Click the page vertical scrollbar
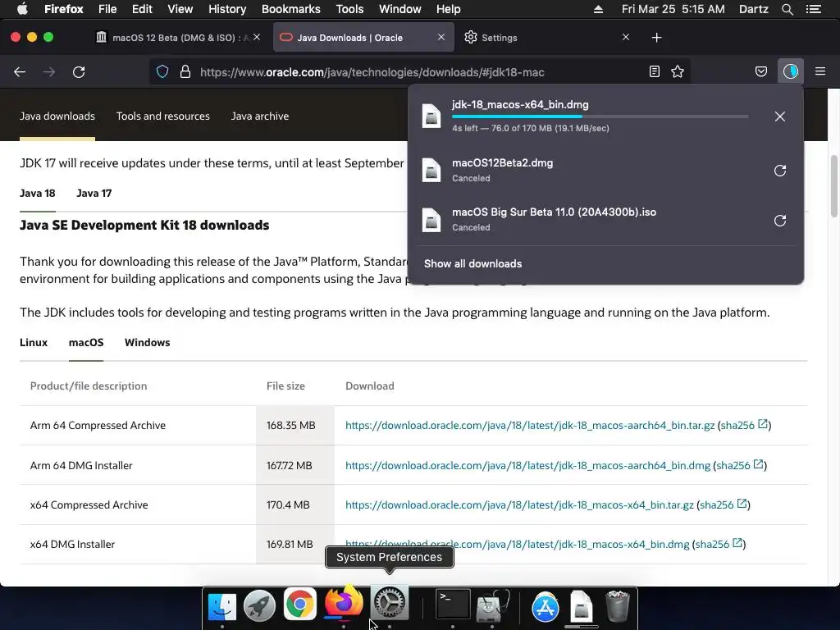The width and height of the screenshot is (840, 630). pos(833,186)
